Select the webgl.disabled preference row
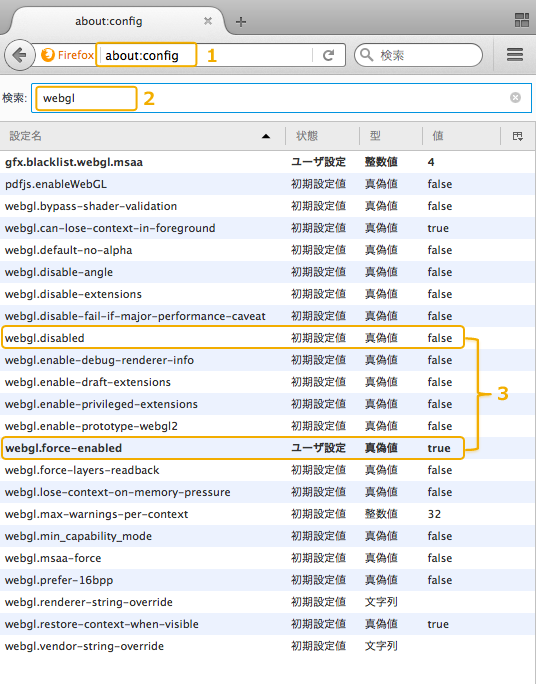 [x=232, y=338]
